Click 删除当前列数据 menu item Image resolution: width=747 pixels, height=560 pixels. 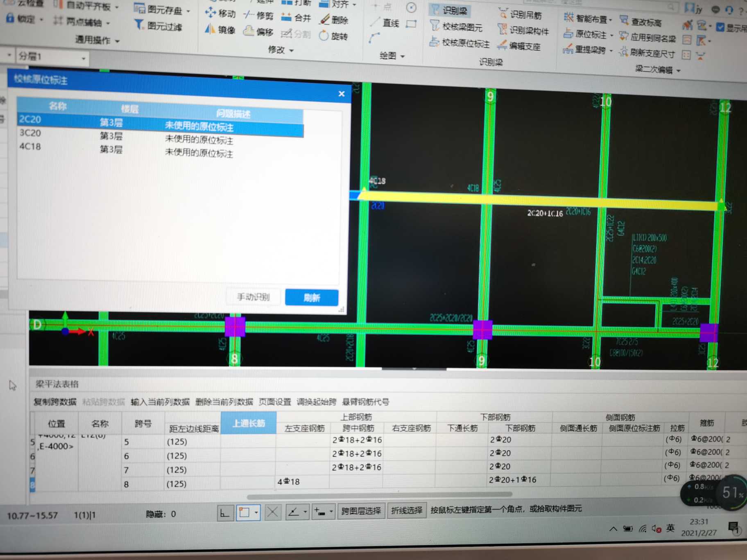[224, 402]
